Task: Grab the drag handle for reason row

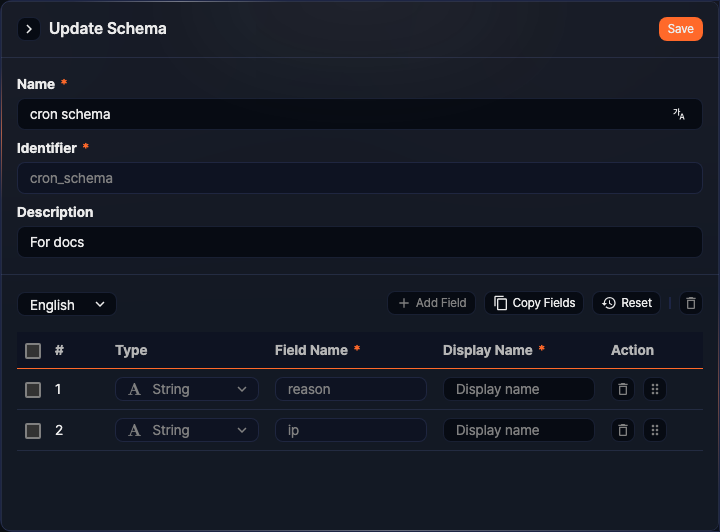Action: [655, 389]
